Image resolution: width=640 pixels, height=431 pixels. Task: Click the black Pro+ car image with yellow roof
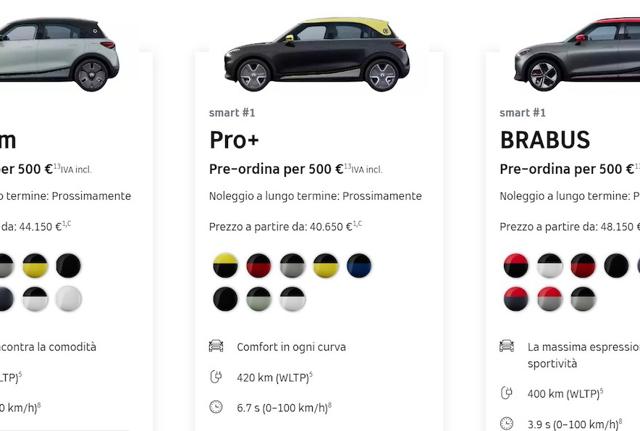pyautogui.click(x=317, y=54)
